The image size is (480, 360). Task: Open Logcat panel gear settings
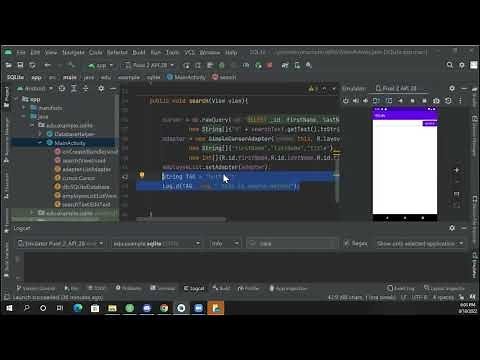452,228
